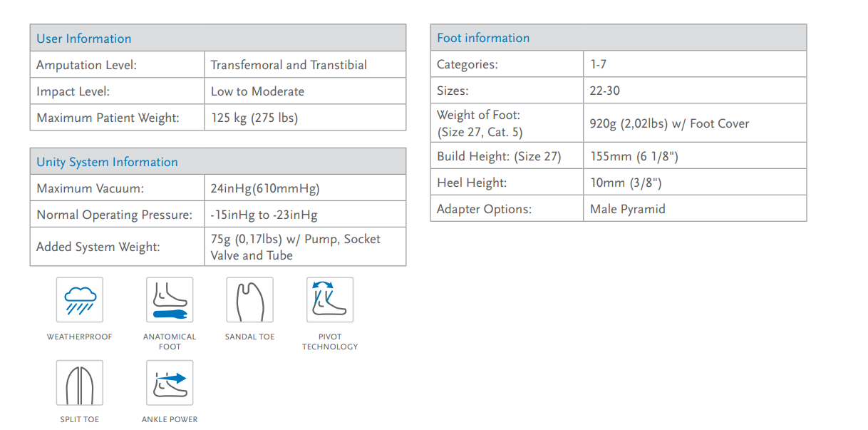Click the 75g (0,17lbs) w/ Pump value
The width and height of the screenshot is (868, 430).
[295, 247]
